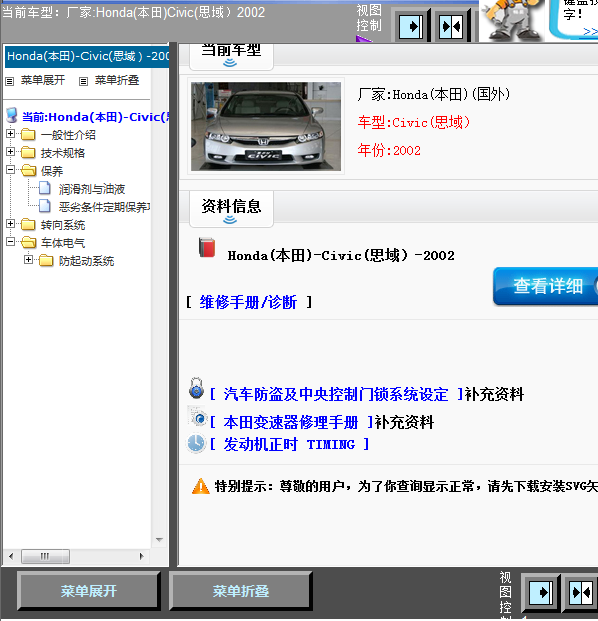Click top-left 菜单折叠 text link
This screenshot has height=621, width=598.
click(x=117, y=80)
